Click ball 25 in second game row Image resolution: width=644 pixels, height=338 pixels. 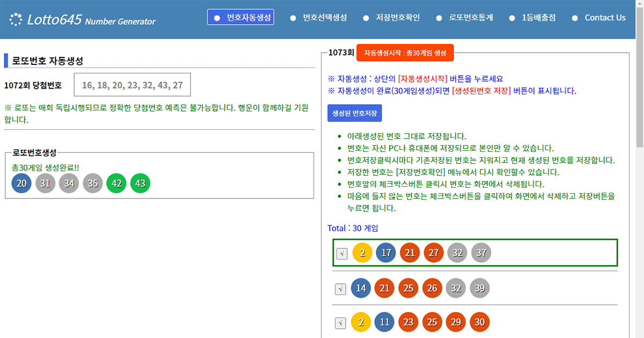point(408,288)
